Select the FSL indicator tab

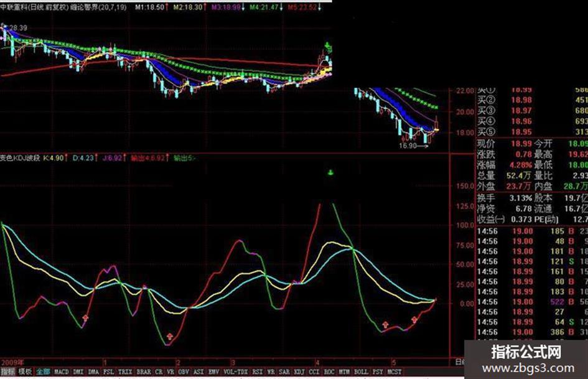click(x=108, y=372)
